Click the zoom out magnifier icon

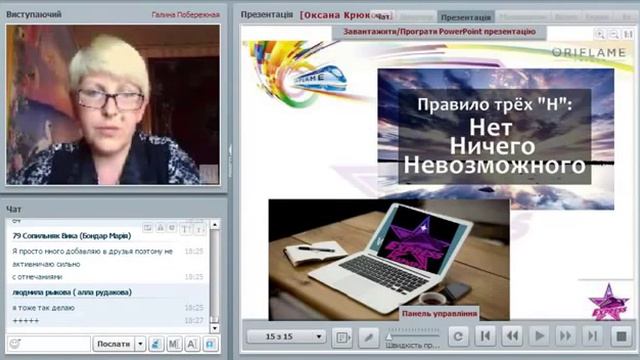(x=613, y=35)
